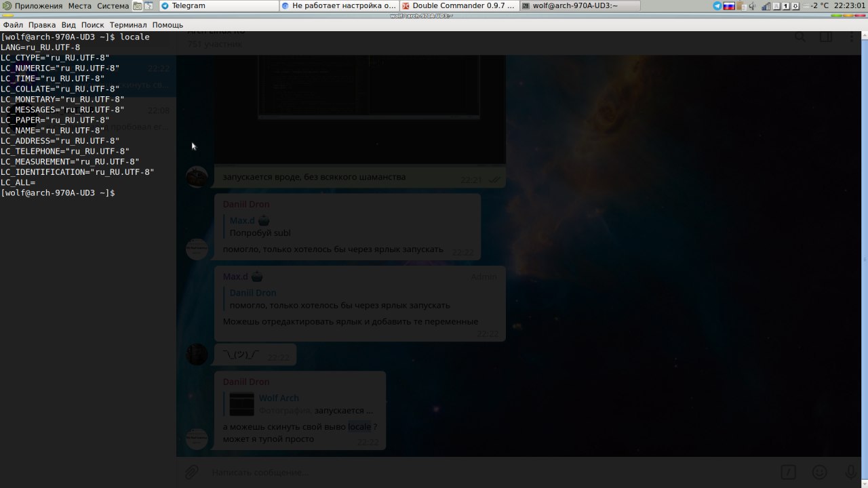
Task: Open the terminal Правка menu
Action: 42,25
